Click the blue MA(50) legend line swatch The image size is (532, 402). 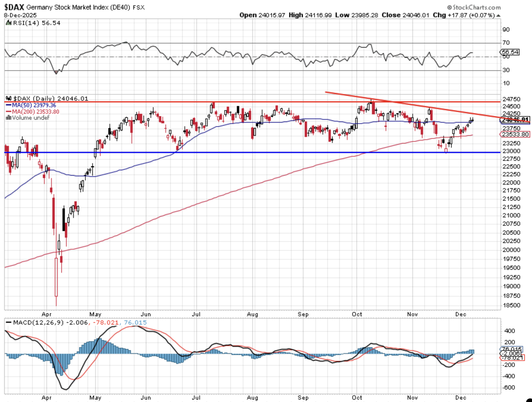tap(9, 105)
